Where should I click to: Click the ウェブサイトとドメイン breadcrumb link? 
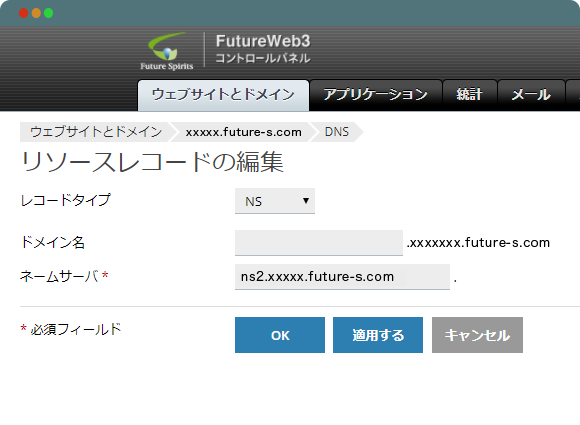click(x=96, y=132)
